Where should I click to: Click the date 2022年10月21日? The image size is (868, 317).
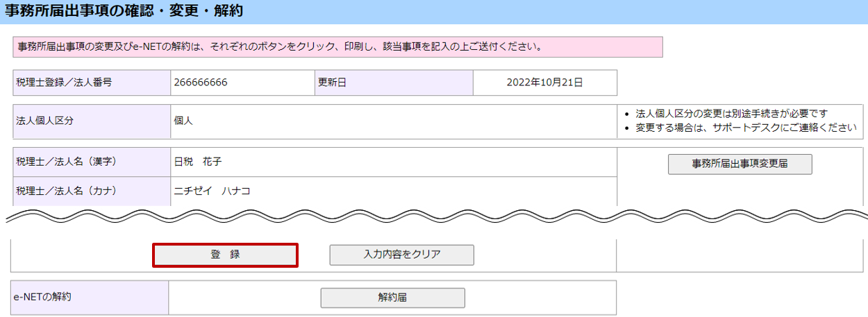(544, 83)
